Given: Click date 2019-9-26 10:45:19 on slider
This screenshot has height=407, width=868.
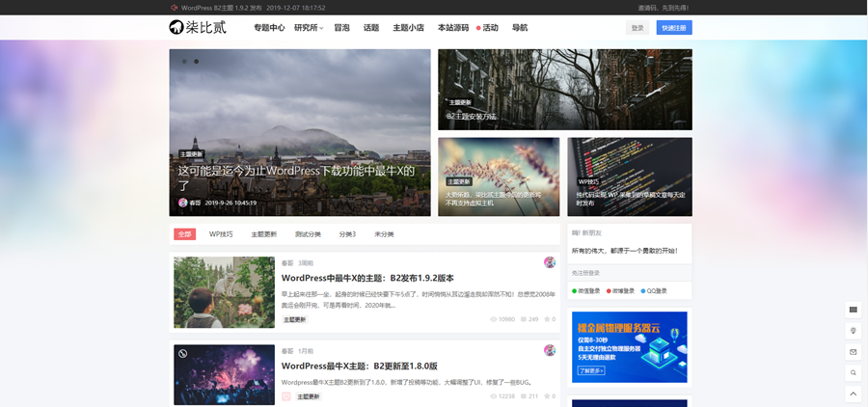Looking at the screenshot, I should [x=231, y=203].
